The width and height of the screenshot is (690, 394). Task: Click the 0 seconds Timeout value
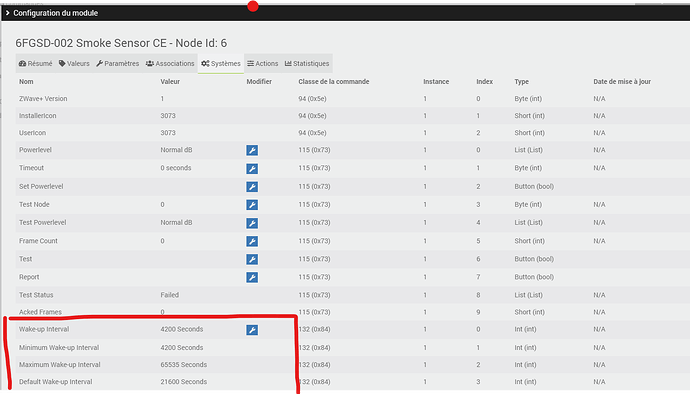[x=176, y=168]
